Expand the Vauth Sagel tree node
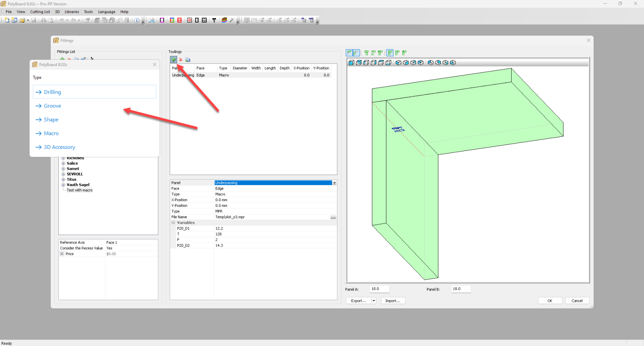 click(x=63, y=185)
